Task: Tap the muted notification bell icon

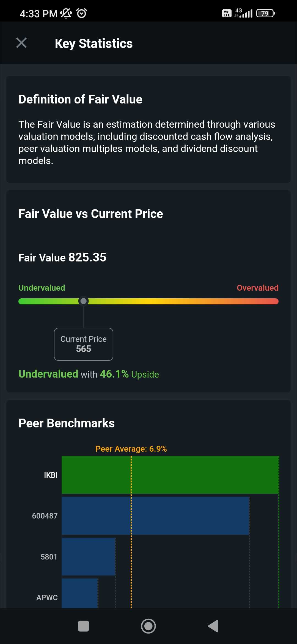Action: pyautogui.click(x=66, y=13)
